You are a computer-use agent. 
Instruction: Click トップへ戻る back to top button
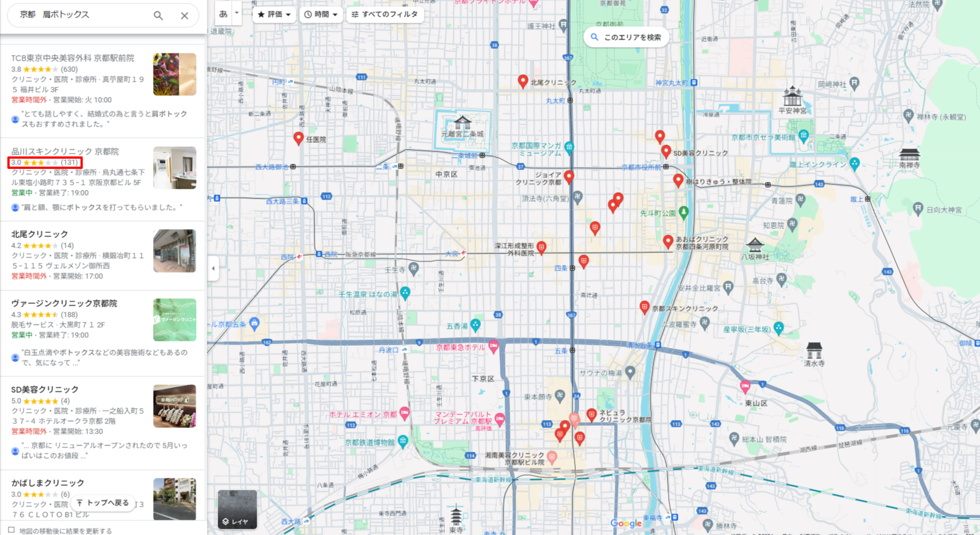click(x=103, y=503)
